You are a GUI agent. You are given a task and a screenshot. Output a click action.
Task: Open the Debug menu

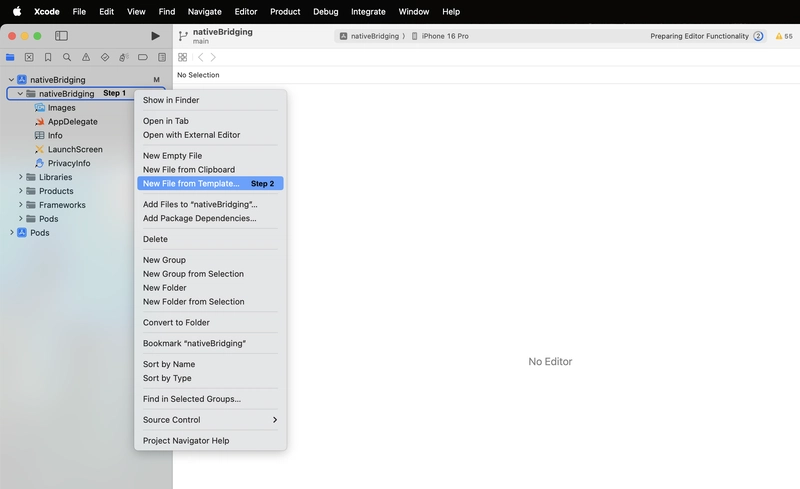click(x=326, y=11)
